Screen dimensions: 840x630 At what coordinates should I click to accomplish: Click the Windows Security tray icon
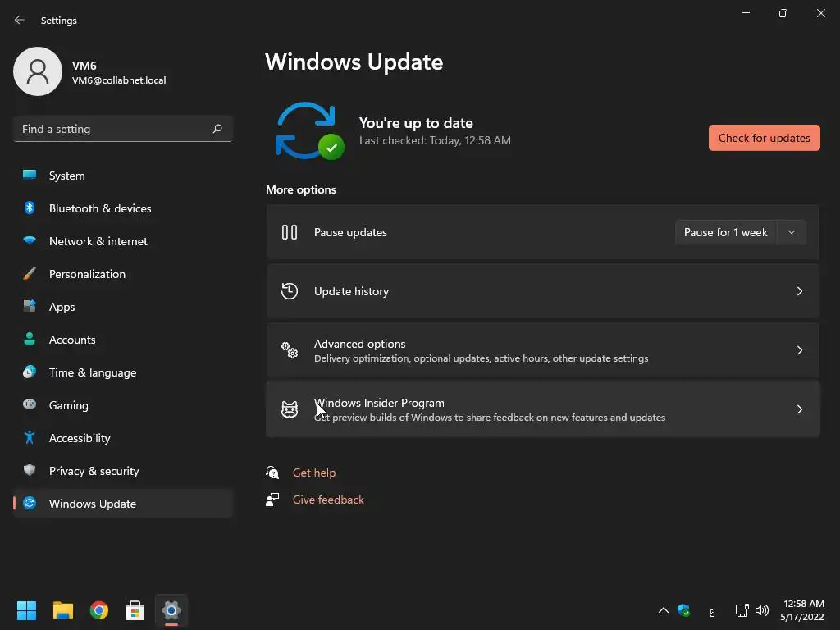tap(683, 610)
